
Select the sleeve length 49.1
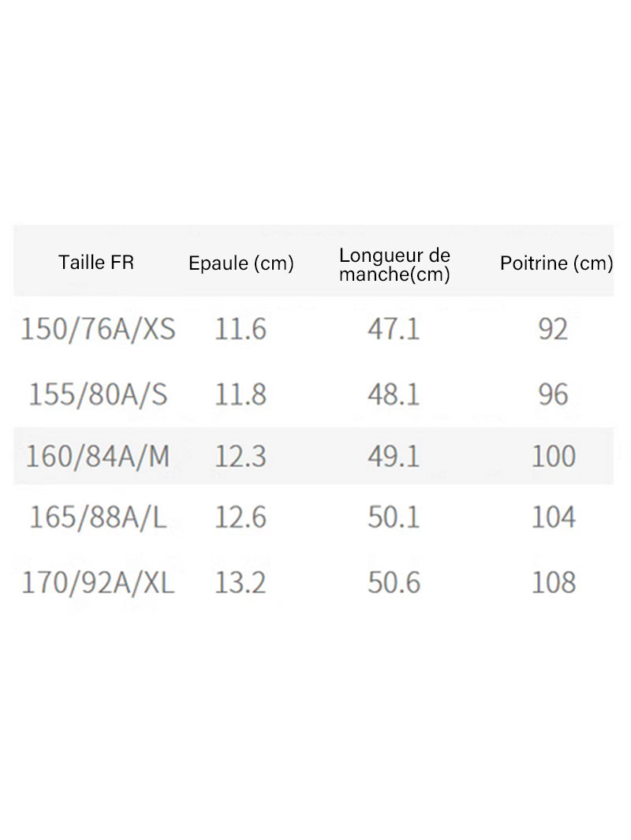click(x=394, y=457)
